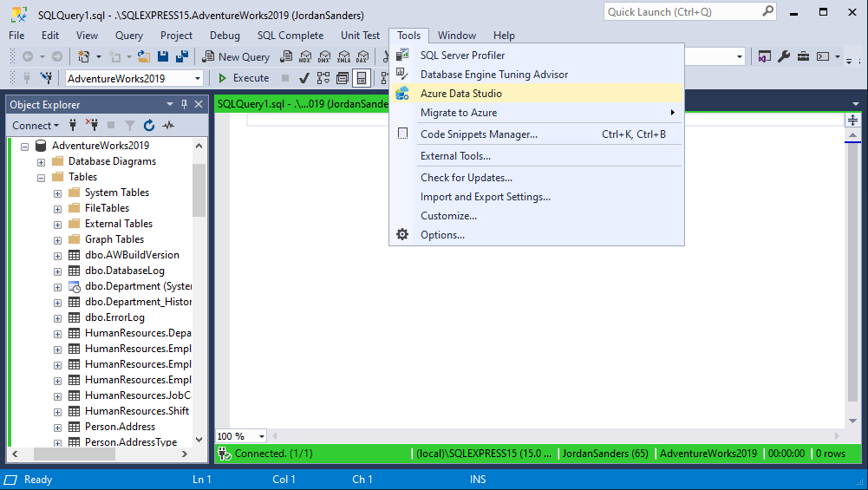The image size is (868, 490).
Task: Click the MDX query icon
Action: pyautogui.click(x=305, y=56)
